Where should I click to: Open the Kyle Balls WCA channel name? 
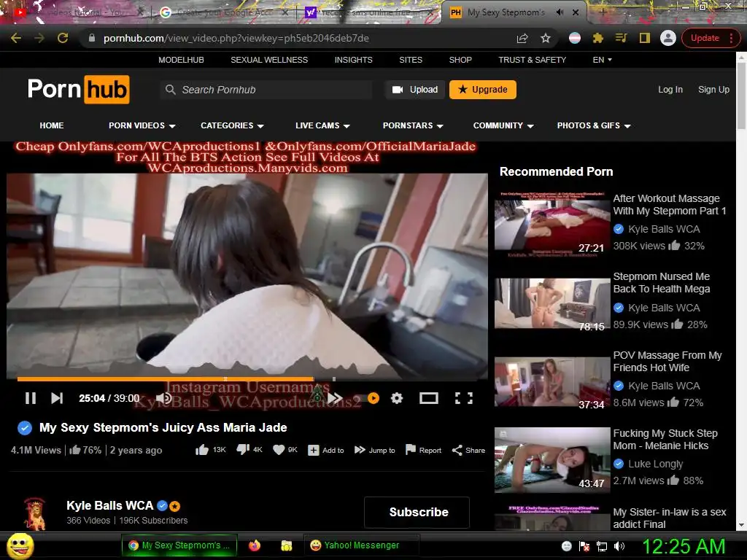click(109, 506)
